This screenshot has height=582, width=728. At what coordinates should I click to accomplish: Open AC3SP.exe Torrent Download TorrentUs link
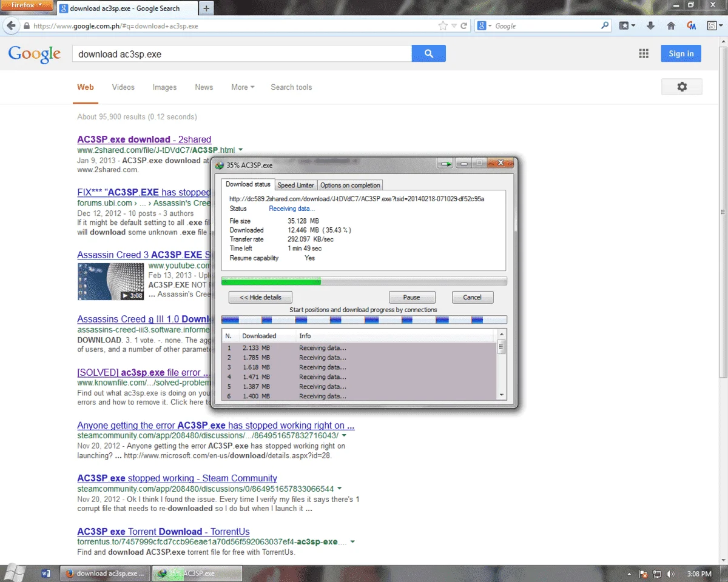point(163,532)
